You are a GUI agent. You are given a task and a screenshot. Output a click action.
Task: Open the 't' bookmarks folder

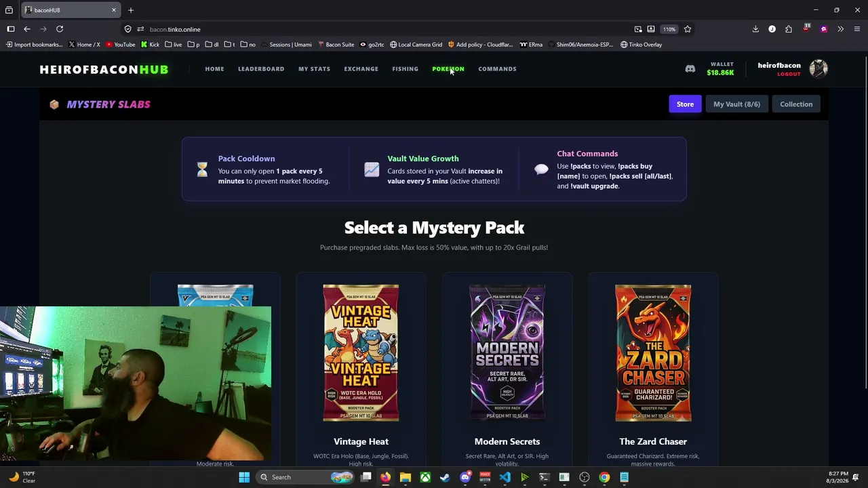[229, 45]
